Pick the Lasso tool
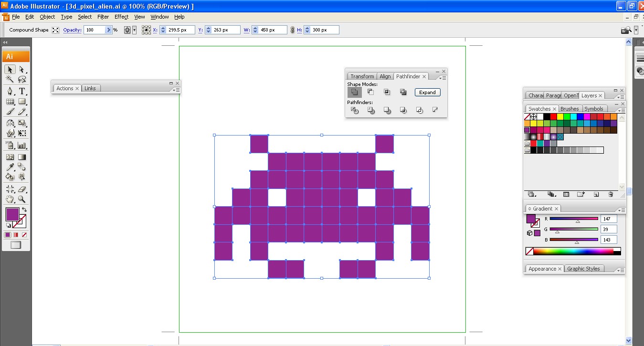644x346 pixels. (22, 80)
